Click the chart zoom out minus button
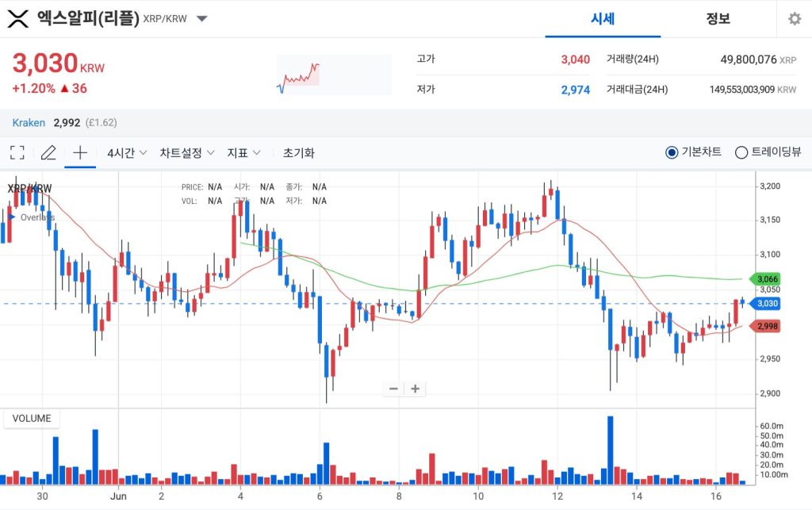 [x=393, y=389]
